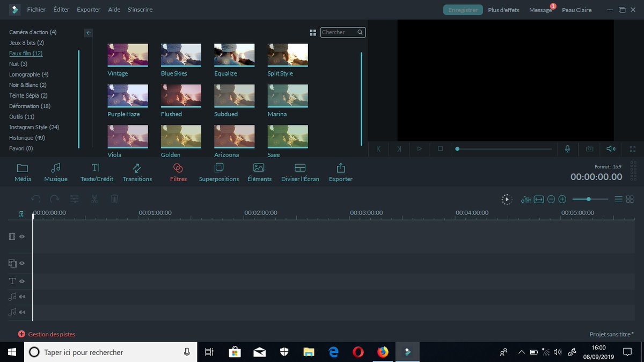Image resolution: width=644 pixels, height=362 pixels.
Task: Take a snapshot of the preview
Action: tap(589, 149)
